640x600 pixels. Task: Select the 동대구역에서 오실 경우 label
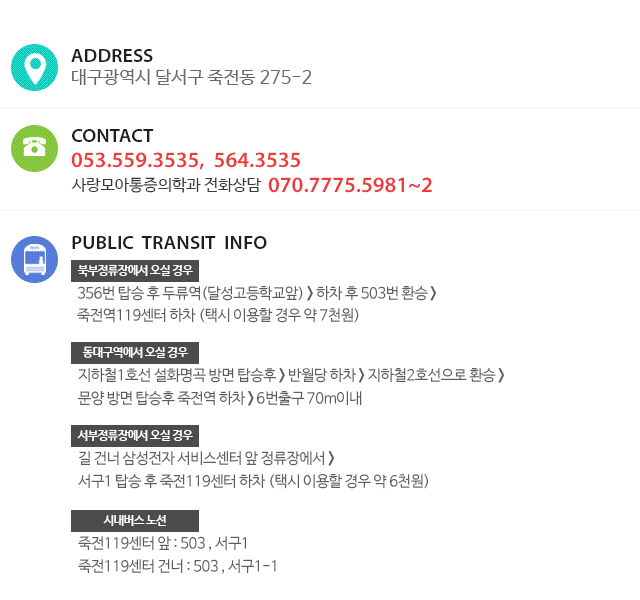(135, 353)
